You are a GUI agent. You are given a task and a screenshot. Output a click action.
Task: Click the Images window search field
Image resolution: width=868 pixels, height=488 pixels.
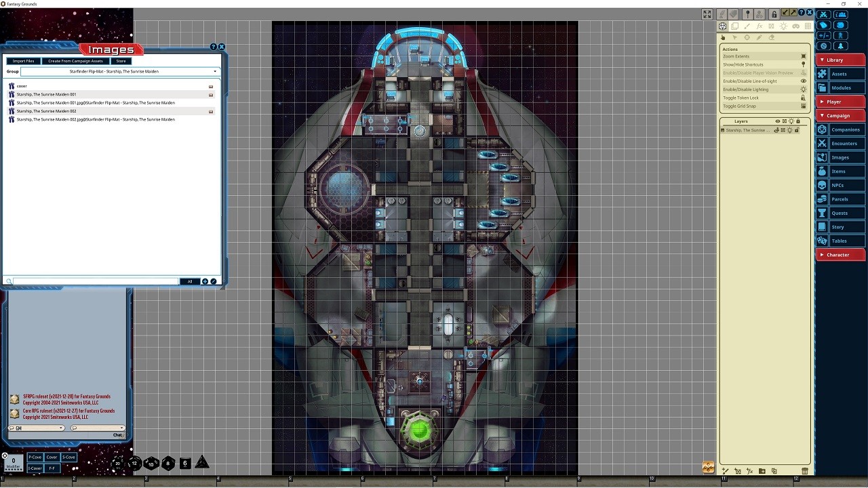pos(96,281)
